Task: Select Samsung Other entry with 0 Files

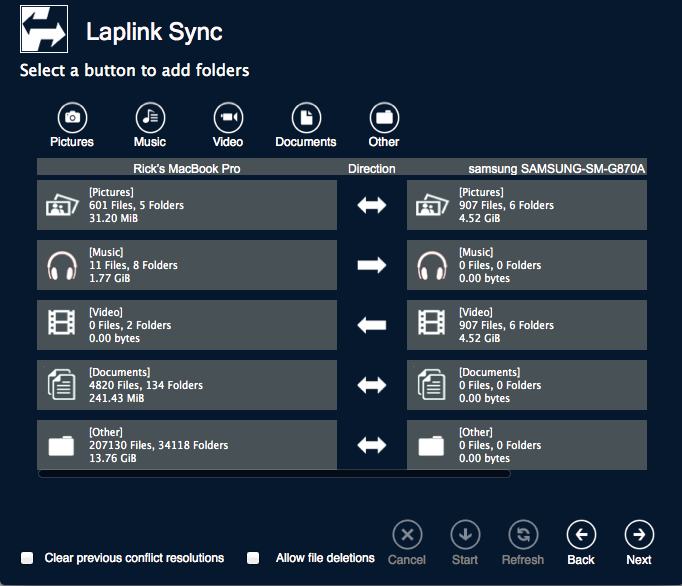Action: [527, 445]
